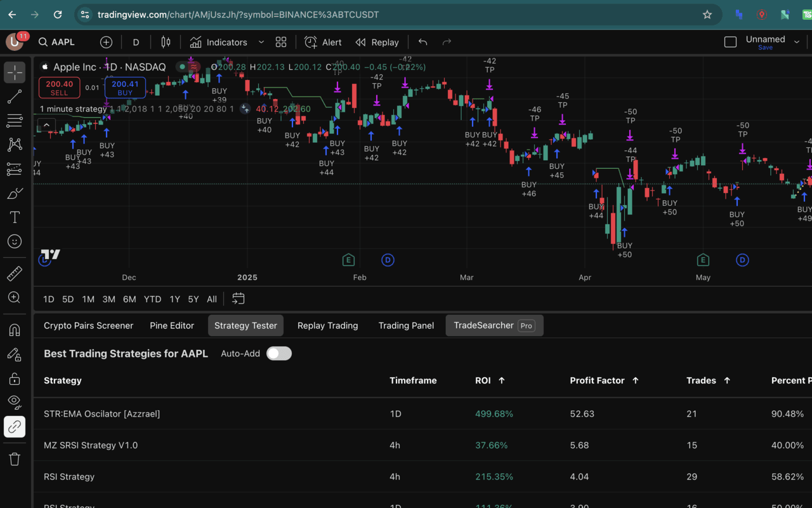Toggle hide all drawings eye icon
This screenshot has height=508, width=812.
tap(15, 403)
